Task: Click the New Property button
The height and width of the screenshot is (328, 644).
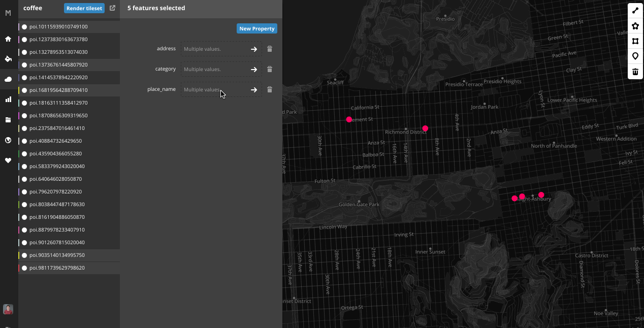Action: click(257, 28)
